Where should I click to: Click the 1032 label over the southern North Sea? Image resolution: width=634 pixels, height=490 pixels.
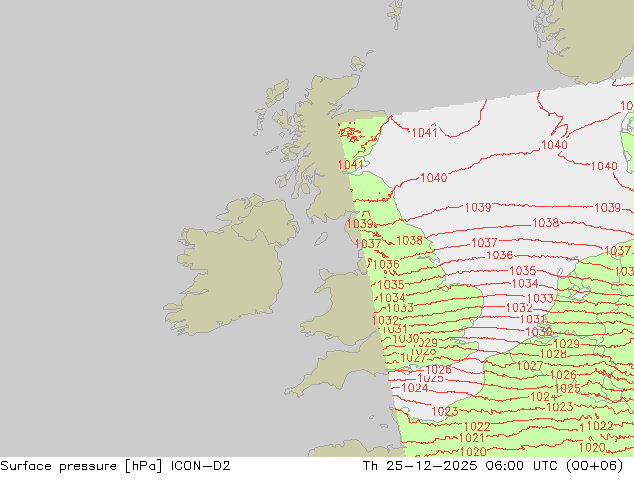coord(519,308)
